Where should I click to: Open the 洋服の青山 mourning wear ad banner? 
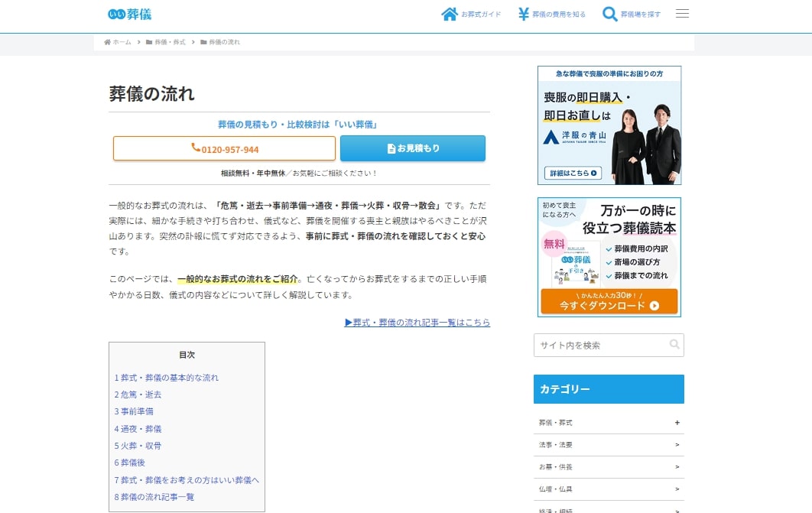pyautogui.click(x=609, y=125)
